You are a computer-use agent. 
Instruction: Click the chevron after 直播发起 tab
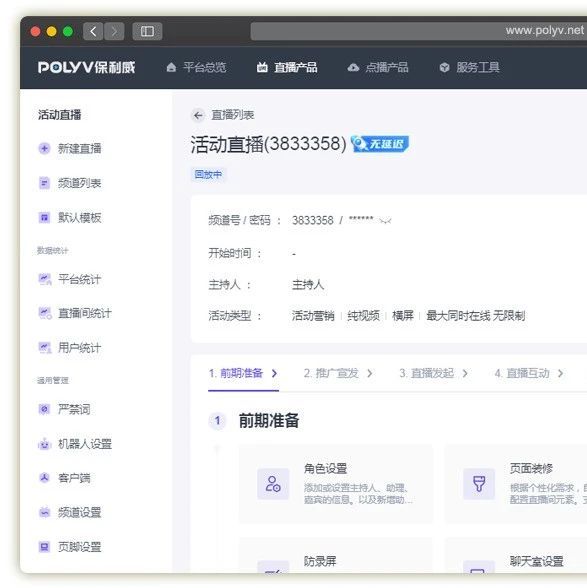(465, 374)
